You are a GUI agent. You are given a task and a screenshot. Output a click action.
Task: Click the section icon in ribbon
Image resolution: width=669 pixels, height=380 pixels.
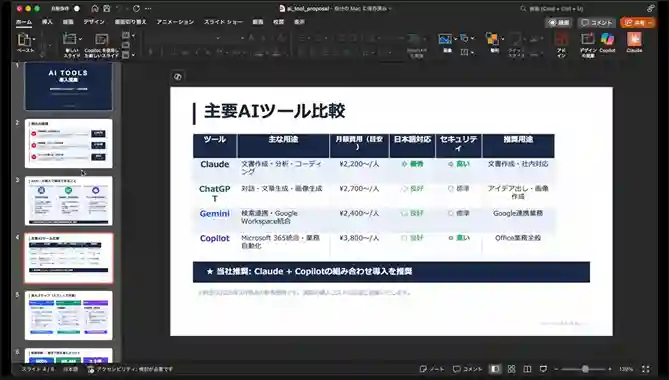pos(125,55)
